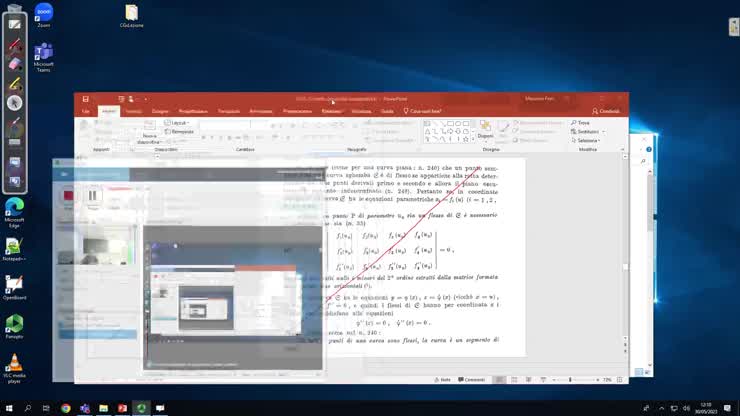Select the yellow highlighter annotation tool
Image resolution: width=740 pixels, height=416 pixels.
[15, 84]
